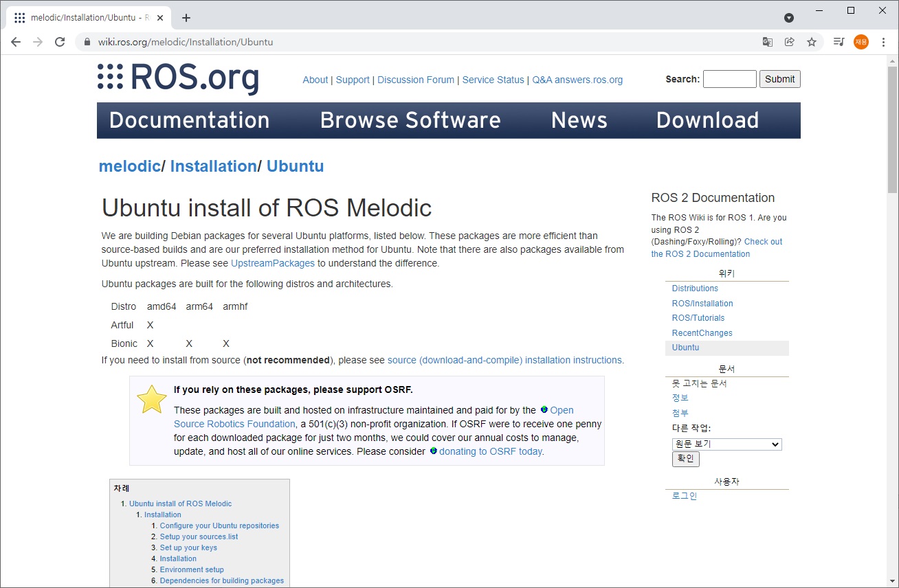Click the Installation breadcrumb link
Viewport: 899px width, 588px height.
213,166
